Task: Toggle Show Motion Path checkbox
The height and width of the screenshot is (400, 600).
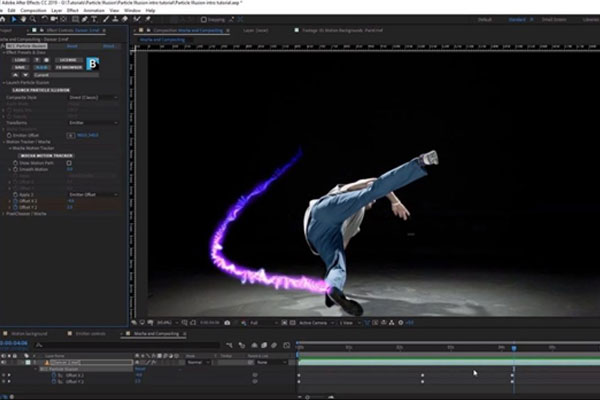Action: tap(69, 163)
